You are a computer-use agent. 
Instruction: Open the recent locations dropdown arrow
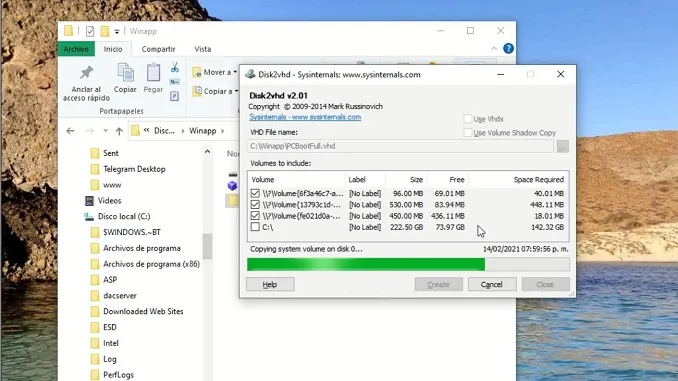point(105,130)
